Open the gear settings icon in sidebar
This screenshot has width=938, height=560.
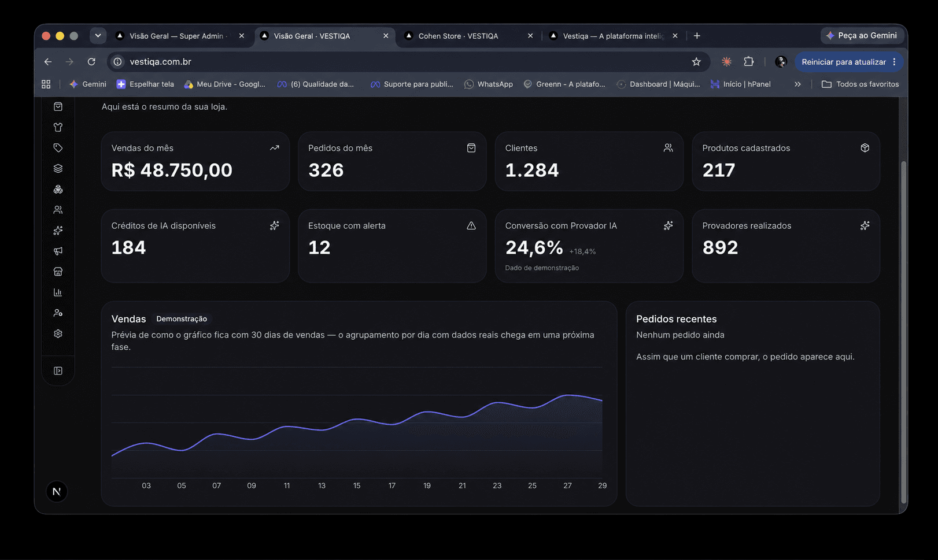[58, 333]
